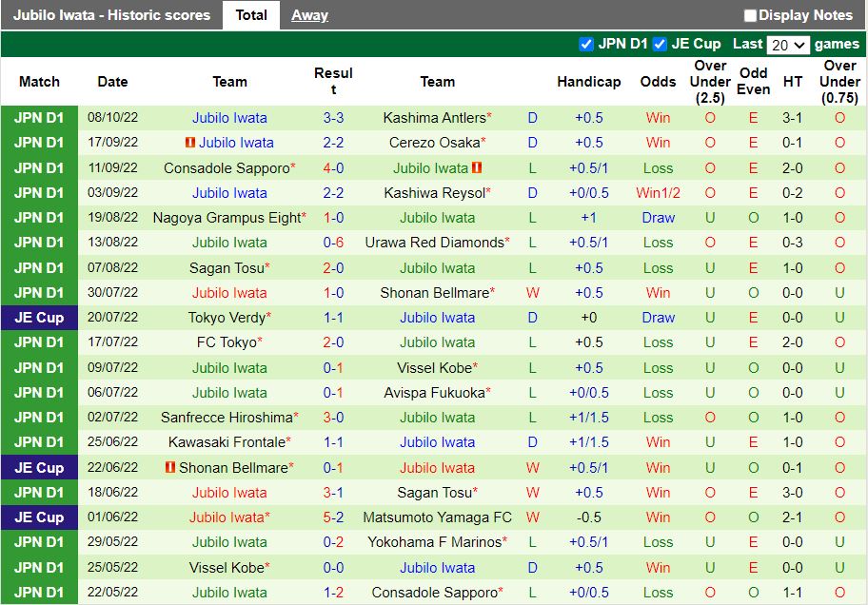
Task: Open Kawasaki Frontale team link
Action: [x=227, y=442]
